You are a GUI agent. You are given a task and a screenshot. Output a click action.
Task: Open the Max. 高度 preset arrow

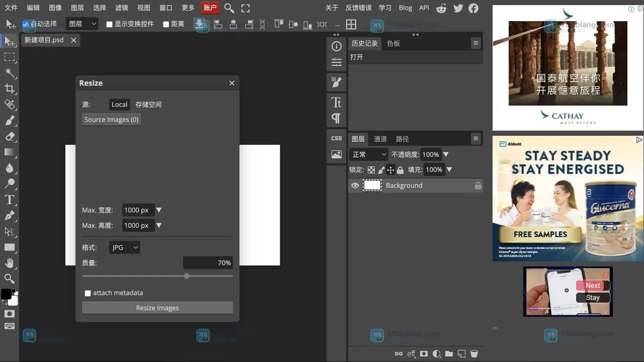point(159,225)
